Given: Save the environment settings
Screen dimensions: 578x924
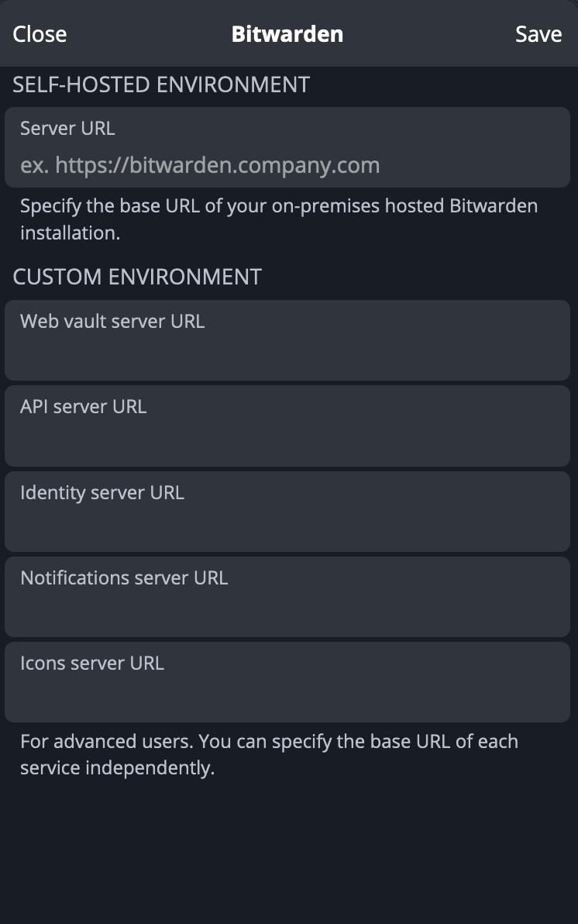Looking at the screenshot, I should tap(538, 34).
